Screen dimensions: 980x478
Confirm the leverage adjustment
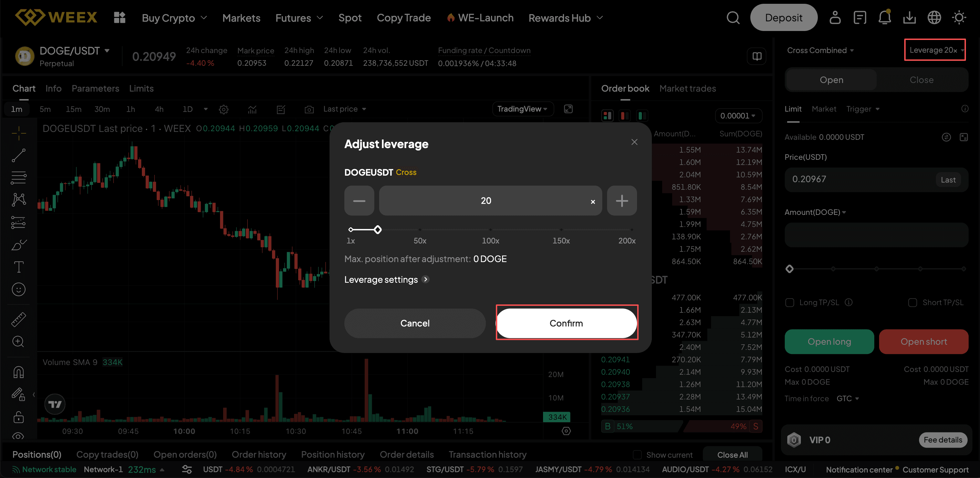[x=566, y=323]
